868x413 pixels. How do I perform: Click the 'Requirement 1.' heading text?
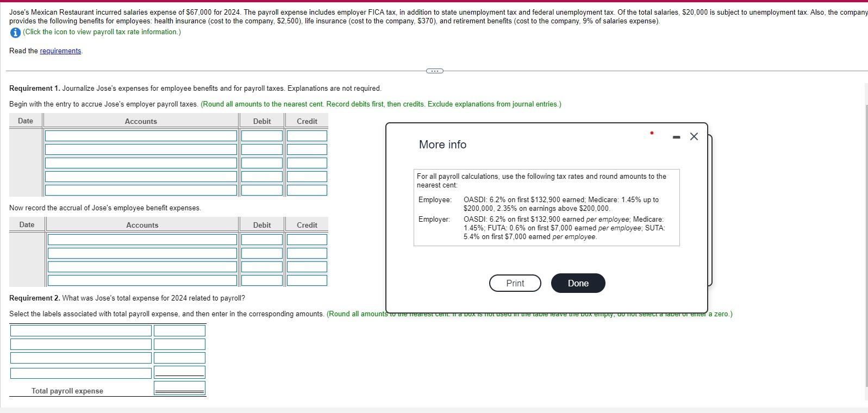35,89
